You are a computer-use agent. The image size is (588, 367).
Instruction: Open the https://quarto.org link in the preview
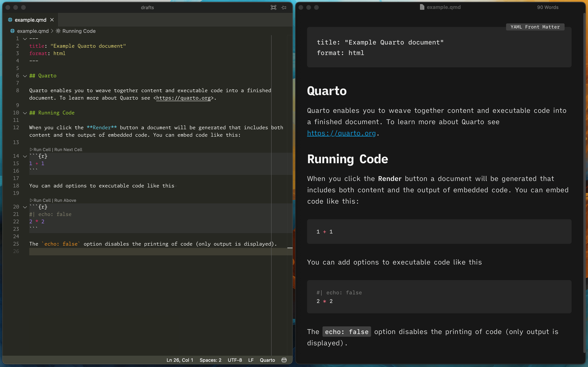point(342,133)
